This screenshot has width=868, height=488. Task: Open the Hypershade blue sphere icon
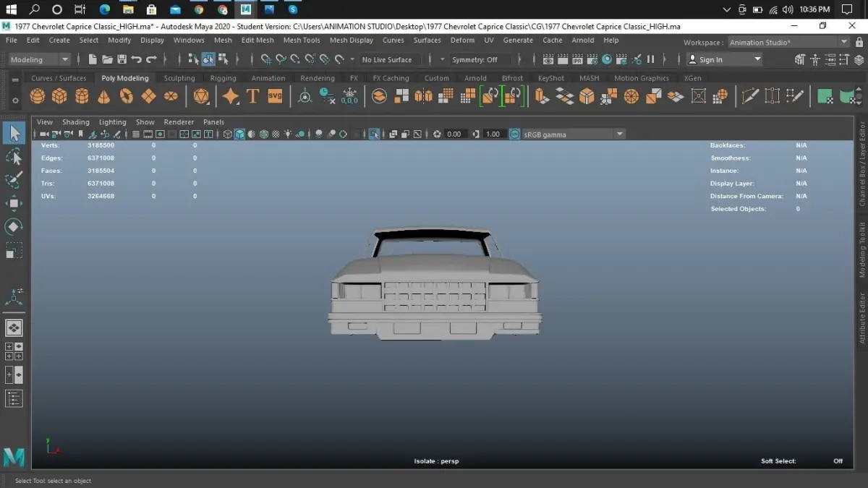(607, 59)
